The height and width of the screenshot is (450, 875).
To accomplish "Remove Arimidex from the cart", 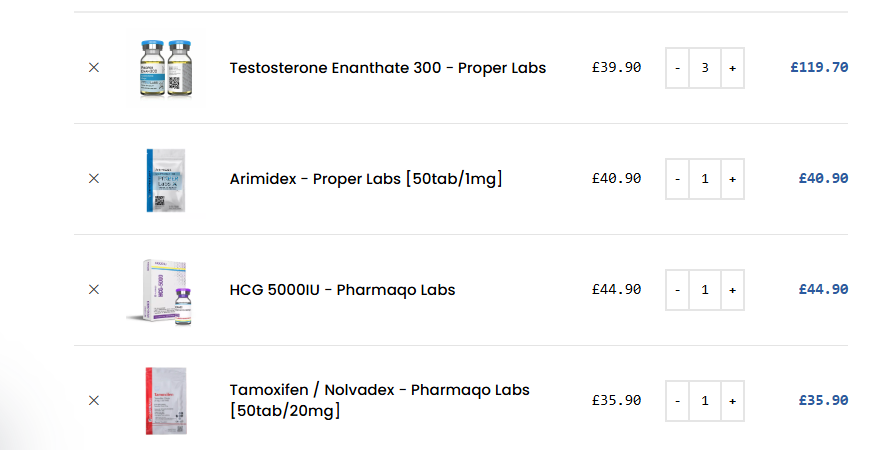I will (94, 179).
